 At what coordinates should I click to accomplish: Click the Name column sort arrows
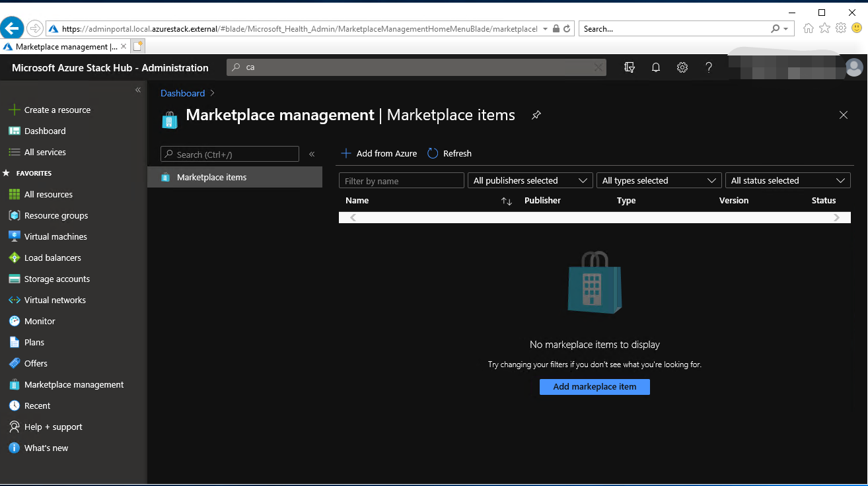(x=507, y=201)
